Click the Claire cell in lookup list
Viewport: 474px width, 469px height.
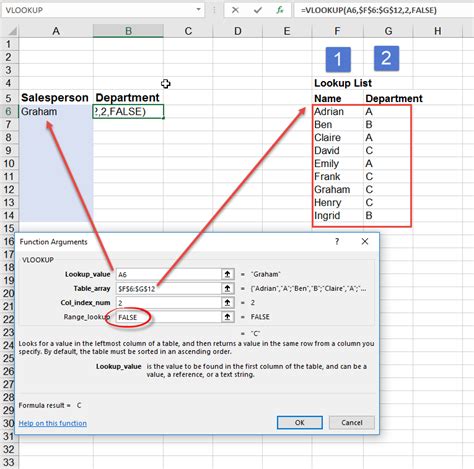(x=337, y=137)
